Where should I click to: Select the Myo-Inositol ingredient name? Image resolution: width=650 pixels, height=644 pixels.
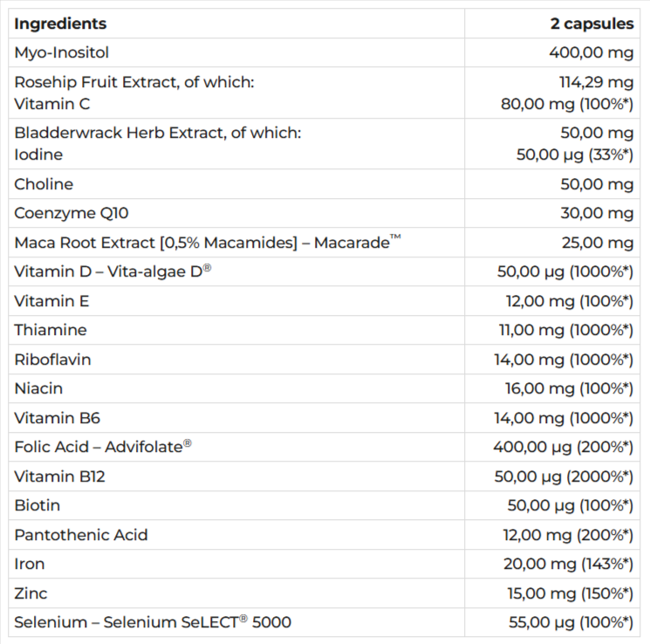point(62,53)
